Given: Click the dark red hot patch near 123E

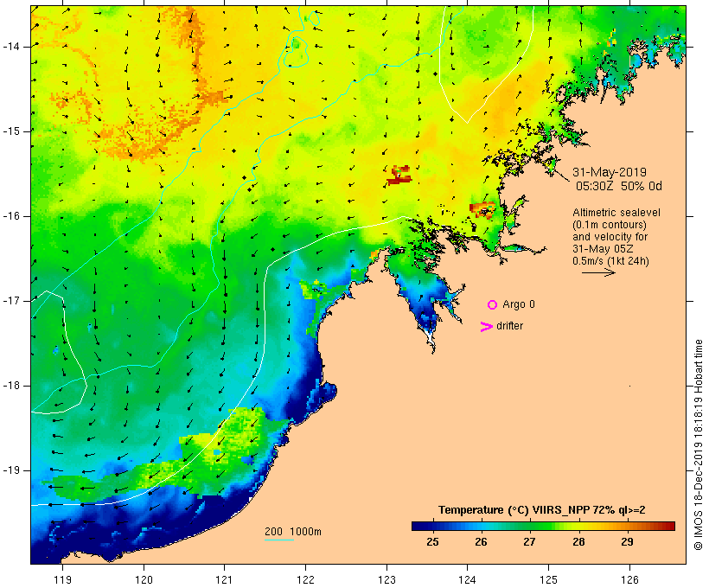Looking at the screenshot, I should pos(399,176).
